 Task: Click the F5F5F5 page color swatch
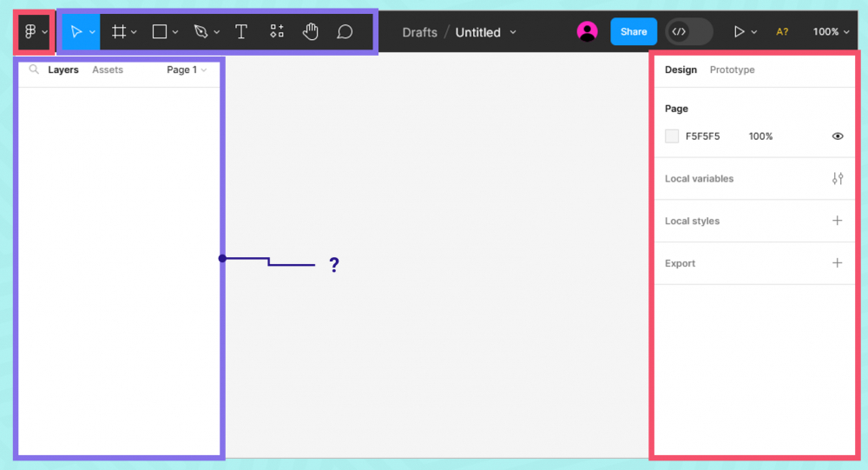[x=672, y=136]
